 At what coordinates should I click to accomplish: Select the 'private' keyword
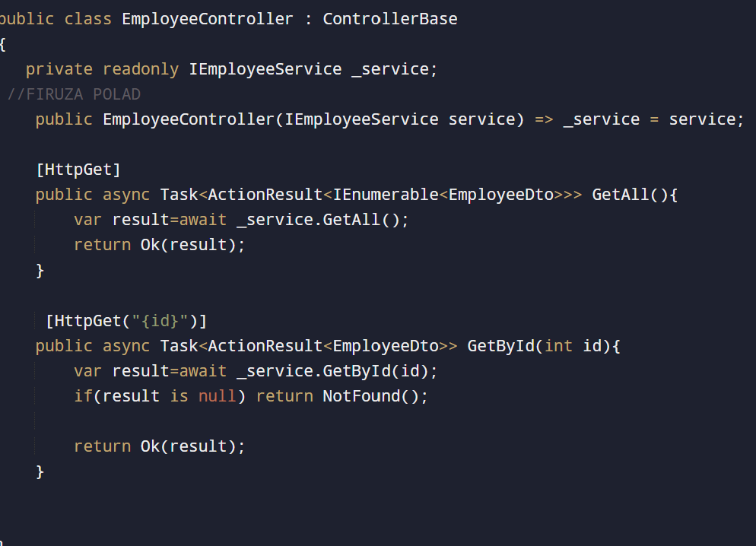[59, 69]
